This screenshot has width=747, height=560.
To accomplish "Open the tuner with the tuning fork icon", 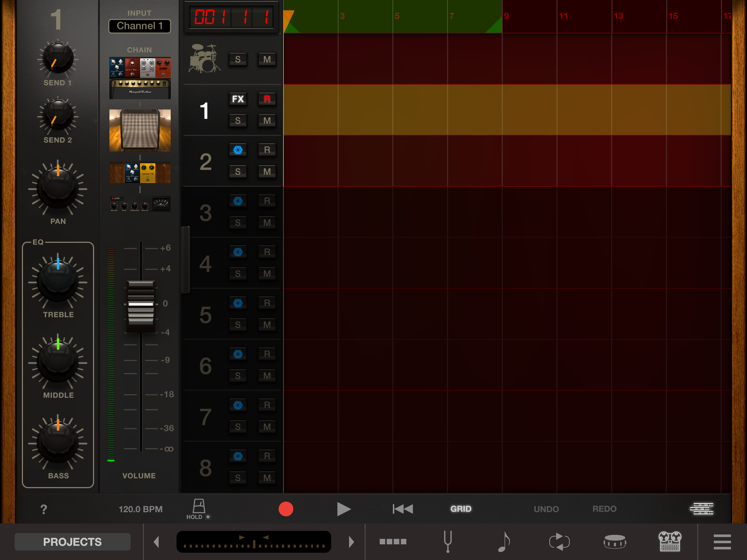I will coord(448,541).
